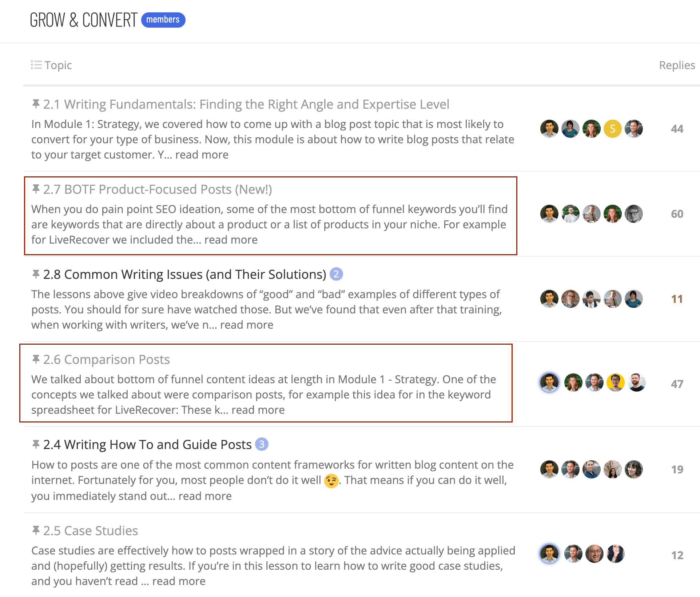This screenshot has width=700, height=597.
Task: Sort topics by the Replies column header
Action: (x=677, y=65)
